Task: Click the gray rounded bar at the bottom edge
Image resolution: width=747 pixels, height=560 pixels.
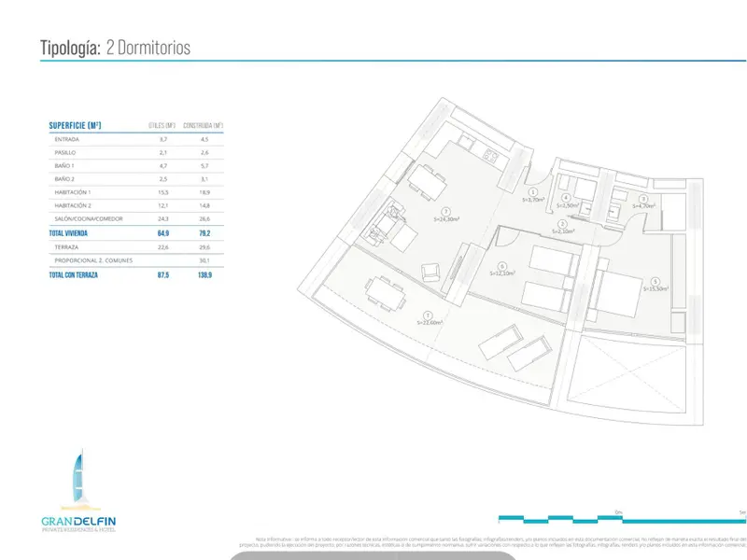Action: (x=373, y=555)
